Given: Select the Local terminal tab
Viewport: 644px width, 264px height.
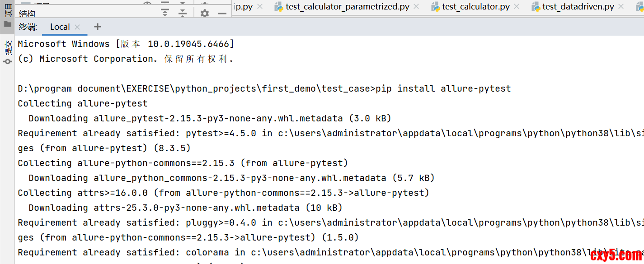Looking at the screenshot, I should click(x=60, y=27).
